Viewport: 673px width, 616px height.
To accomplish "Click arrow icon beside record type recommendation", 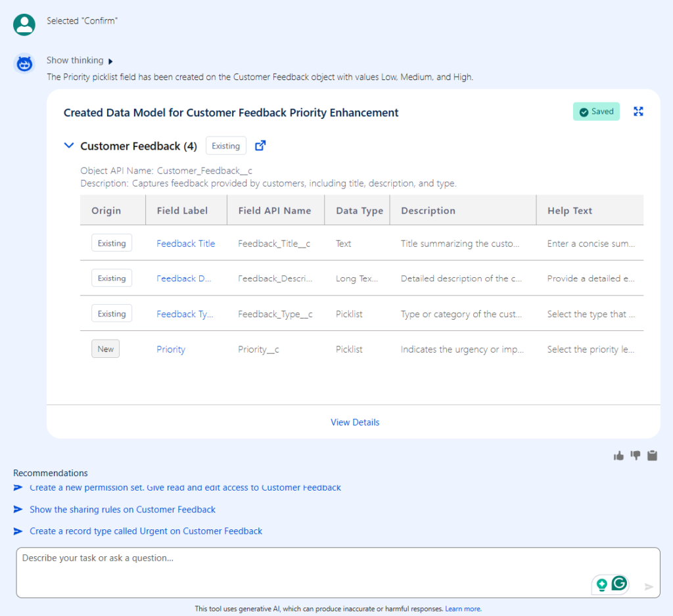I will click(18, 531).
